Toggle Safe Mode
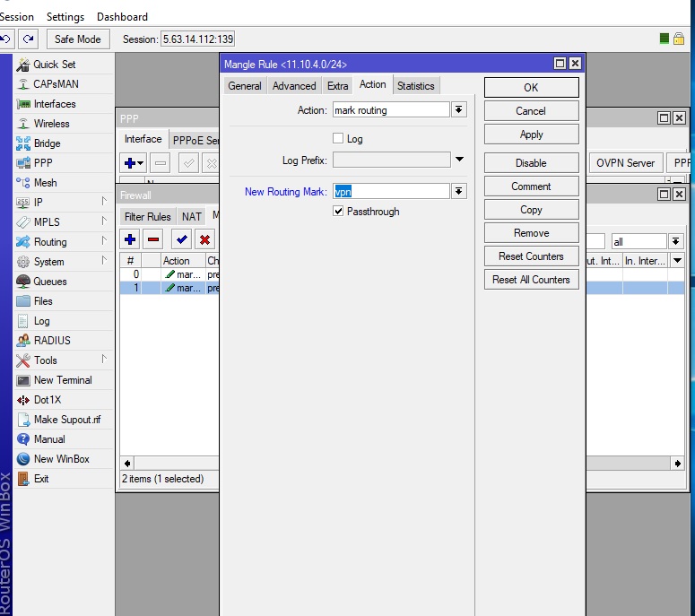 click(x=77, y=39)
